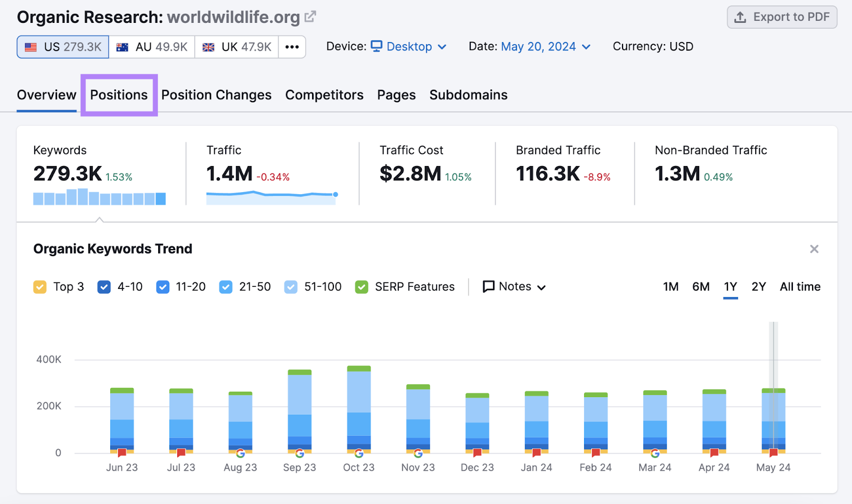852x504 pixels.
Task: Open external link icon beside worldwildlife.org
Action: [310, 17]
